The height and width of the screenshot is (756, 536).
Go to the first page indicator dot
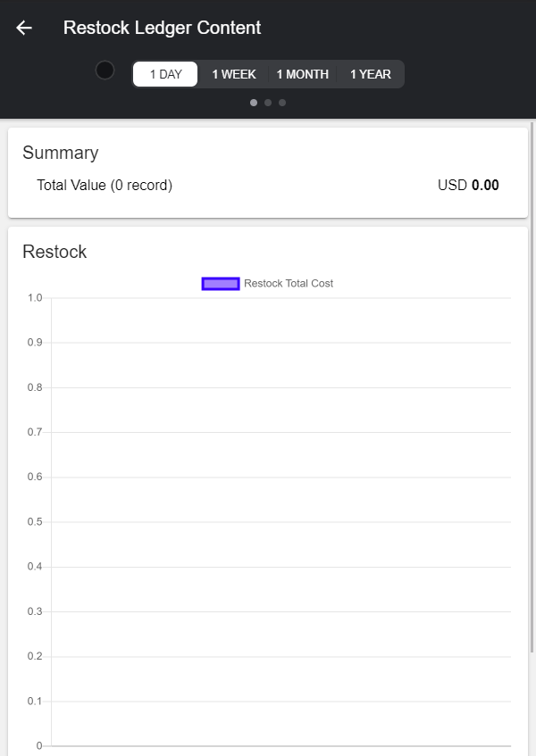point(254,103)
